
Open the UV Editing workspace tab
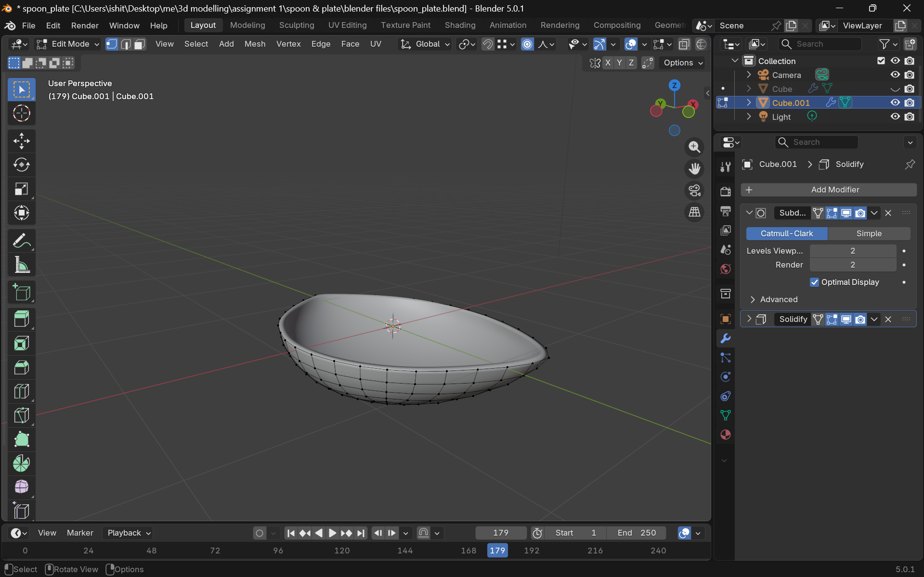click(347, 26)
